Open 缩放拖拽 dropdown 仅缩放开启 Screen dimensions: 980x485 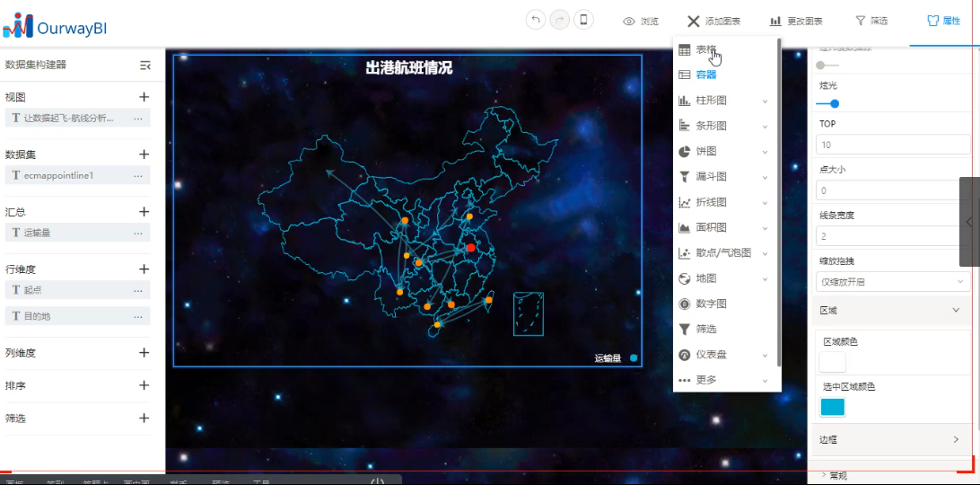coord(893,282)
